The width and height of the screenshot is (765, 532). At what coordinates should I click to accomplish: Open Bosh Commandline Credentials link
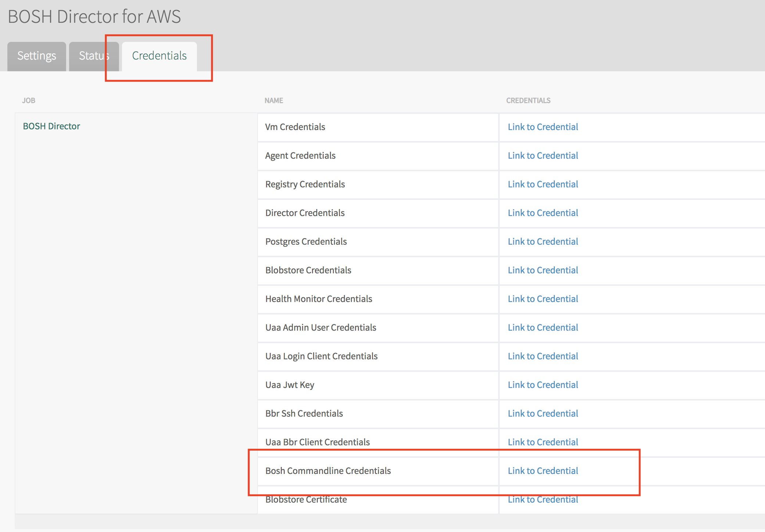point(542,471)
